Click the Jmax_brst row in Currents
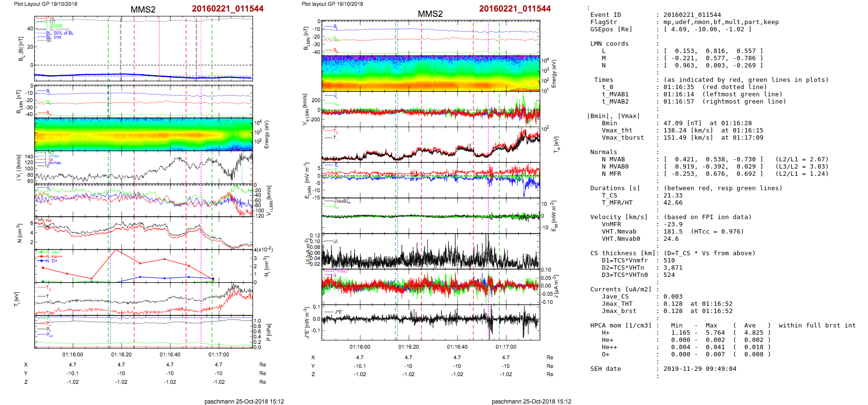The image size is (868, 405). [x=667, y=311]
